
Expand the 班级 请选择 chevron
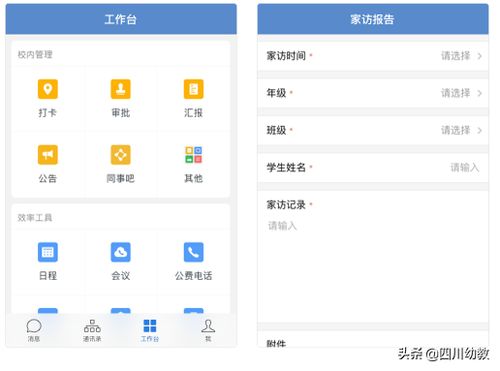[x=480, y=130]
